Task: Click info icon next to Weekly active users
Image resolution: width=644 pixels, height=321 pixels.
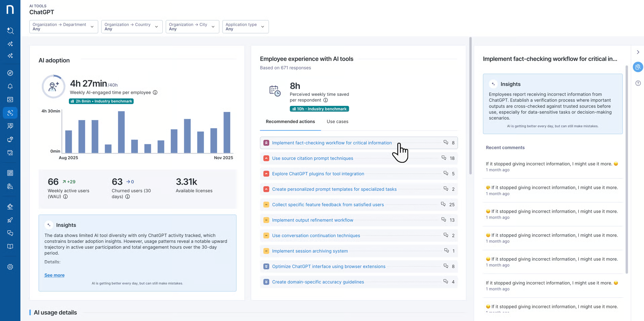Action: [66, 197]
